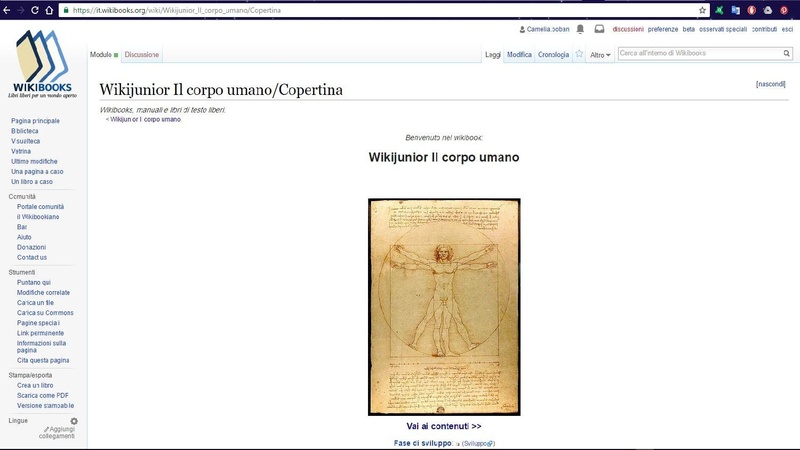Open the Vitruvian Man cover image

point(444,307)
